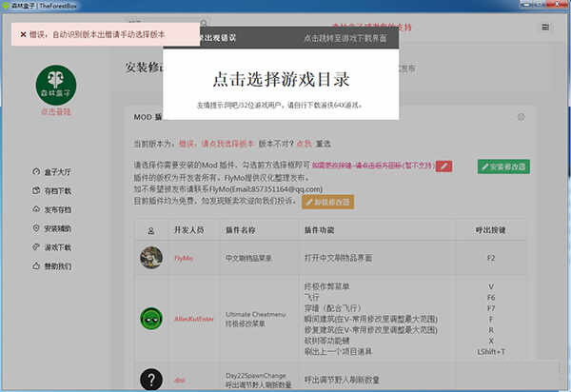Click the error toast message text
This screenshot has height=392, width=571.
pyautogui.click(x=97, y=34)
